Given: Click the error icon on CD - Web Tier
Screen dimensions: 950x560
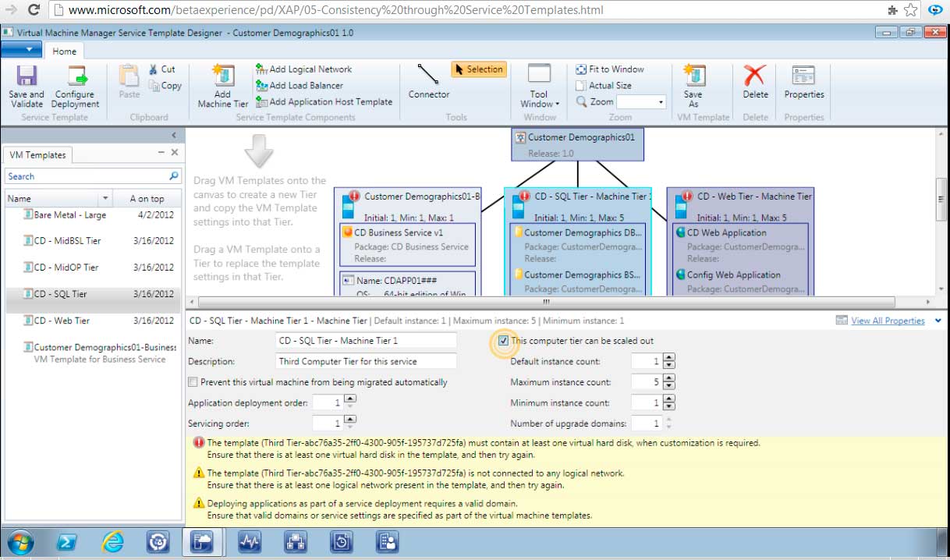Looking at the screenshot, I should (686, 197).
